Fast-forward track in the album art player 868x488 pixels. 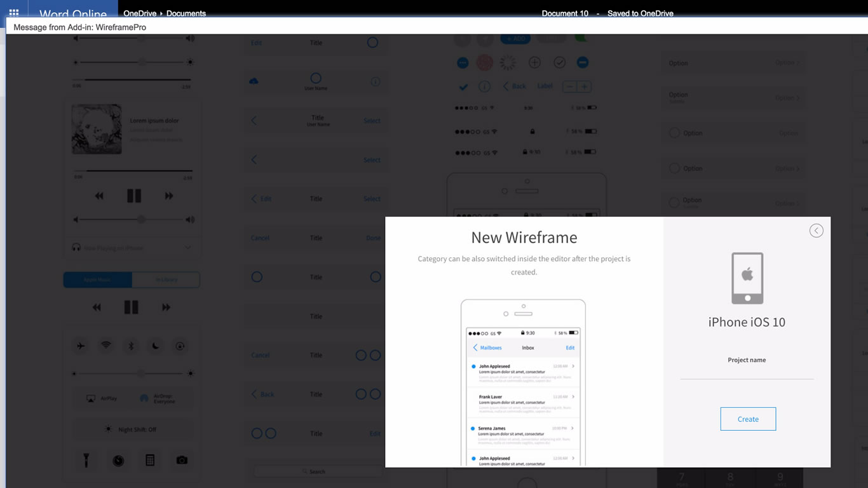pyautogui.click(x=169, y=196)
